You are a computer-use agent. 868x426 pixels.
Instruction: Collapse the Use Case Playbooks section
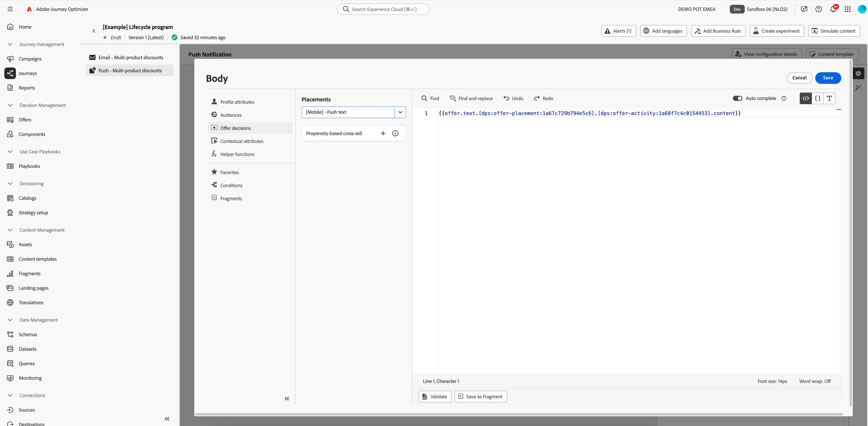10,152
